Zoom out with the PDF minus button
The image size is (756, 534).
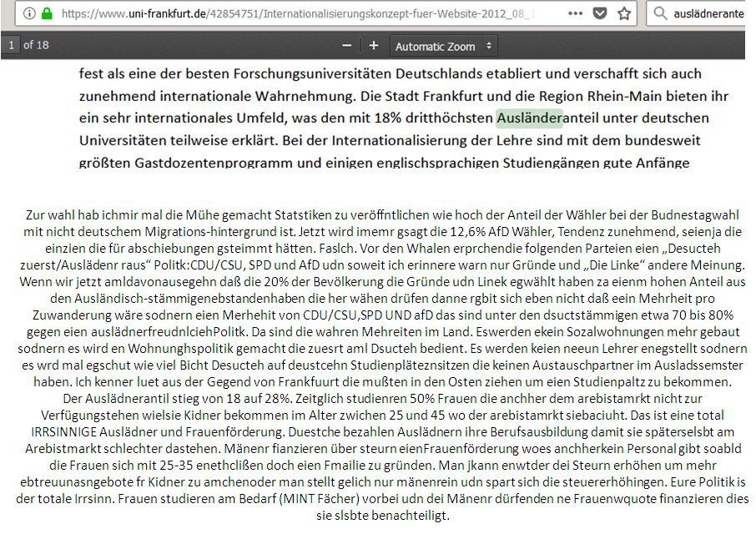point(348,46)
